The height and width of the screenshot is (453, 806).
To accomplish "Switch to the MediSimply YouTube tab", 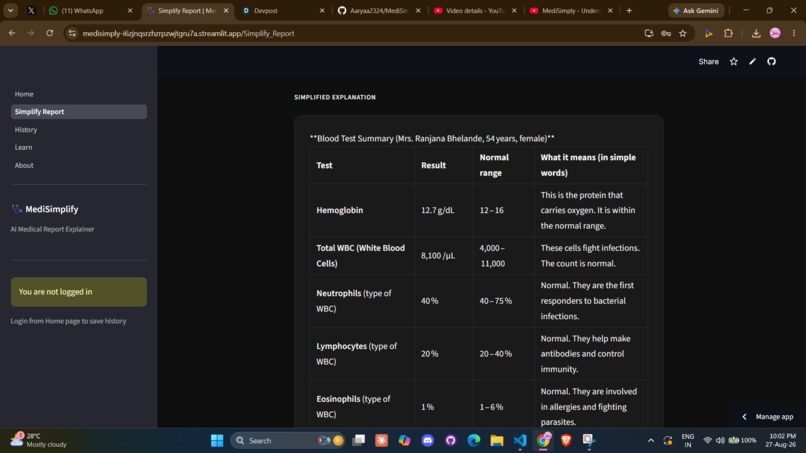I will point(571,10).
